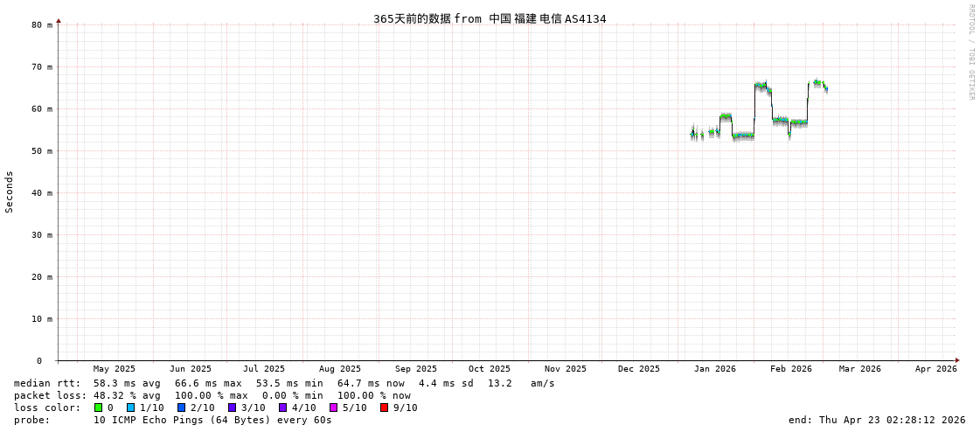Select the 4/10 loss color swatch
Image resolution: width=980 pixels, height=432 pixels.
(283, 408)
